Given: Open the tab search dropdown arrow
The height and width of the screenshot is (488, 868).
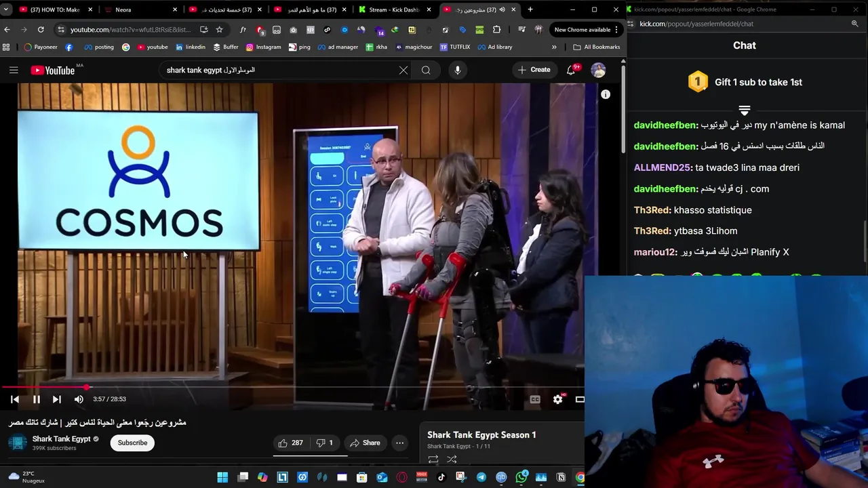Looking at the screenshot, I should pos(6,9).
